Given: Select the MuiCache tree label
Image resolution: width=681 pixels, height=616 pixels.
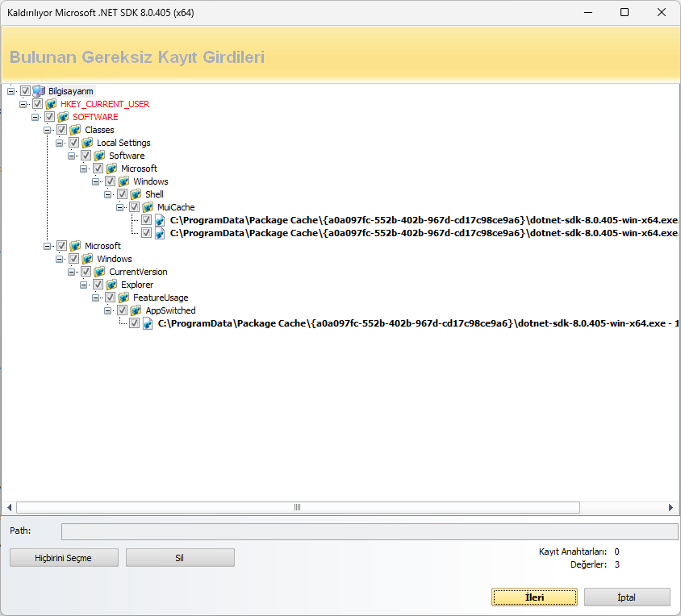Looking at the screenshot, I should (176, 207).
